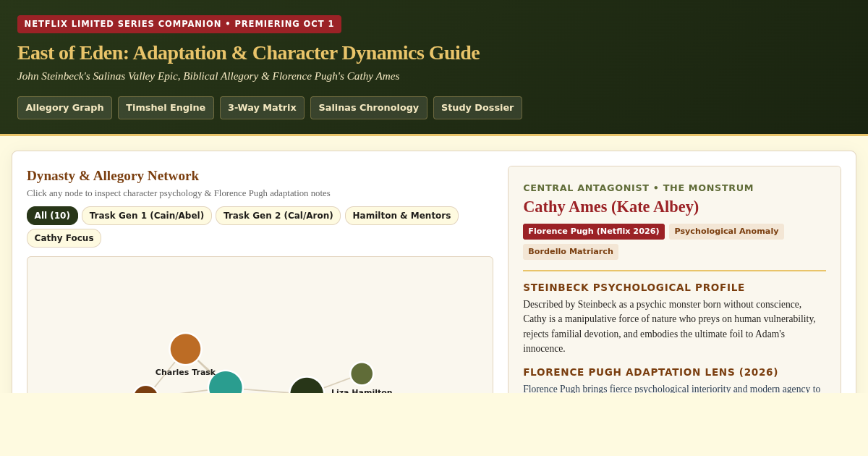The image size is (868, 456).
Task: Click the Liza Hamilton olive node
Action: (x=362, y=373)
